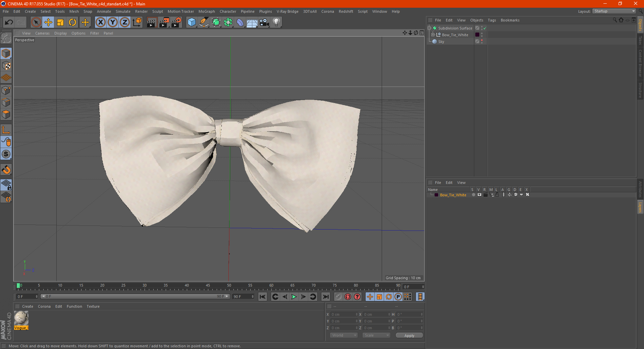Activate the Scale tool in top toolbar
Viewport: 644px width, 349px height.
(x=60, y=22)
